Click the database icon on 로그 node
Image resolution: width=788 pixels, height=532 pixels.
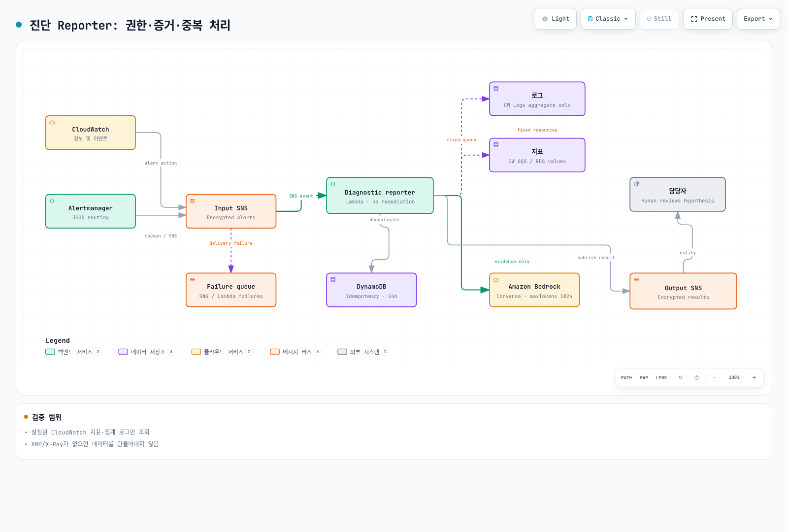[x=496, y=89]
